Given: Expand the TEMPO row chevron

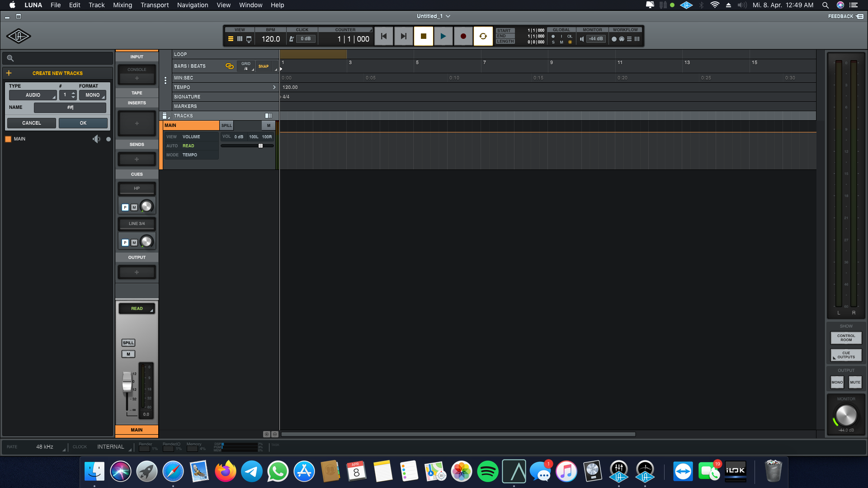Looking at the screenshot, I should [274, 87].
